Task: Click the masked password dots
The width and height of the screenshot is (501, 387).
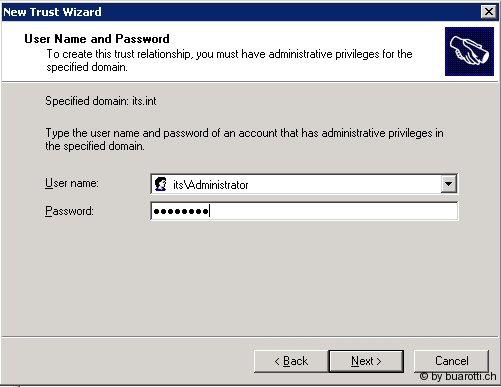Action: pos(180,211)
